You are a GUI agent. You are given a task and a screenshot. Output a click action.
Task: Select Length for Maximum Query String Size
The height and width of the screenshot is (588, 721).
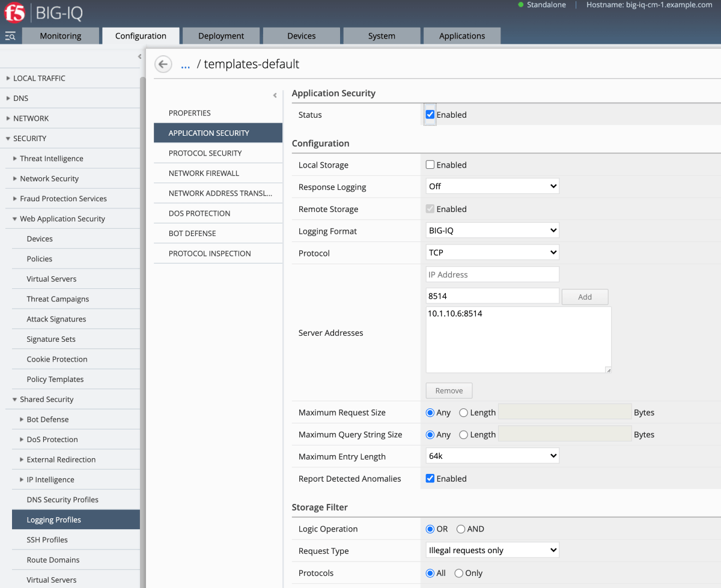[x=463, y=435]
